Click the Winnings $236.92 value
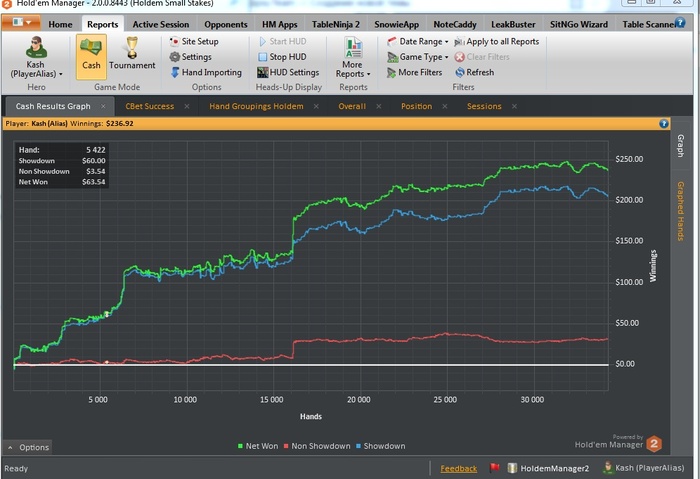The width and height of the screenshot is (700, 479). [x=120, y=124]
